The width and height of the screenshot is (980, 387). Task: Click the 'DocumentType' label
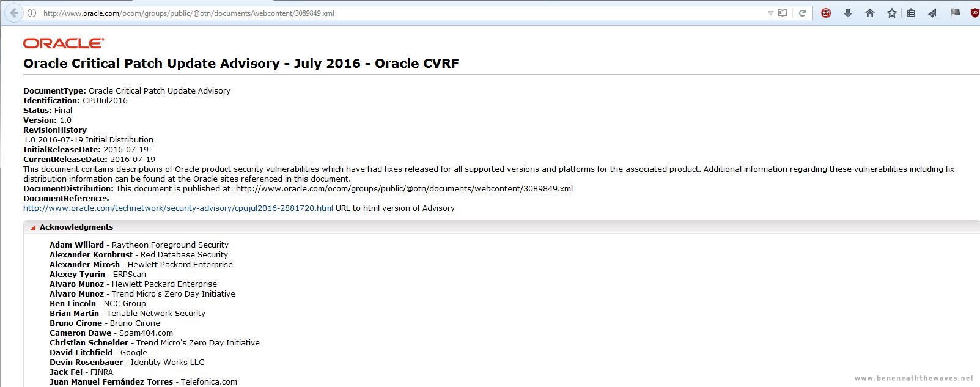pos(54,90)
